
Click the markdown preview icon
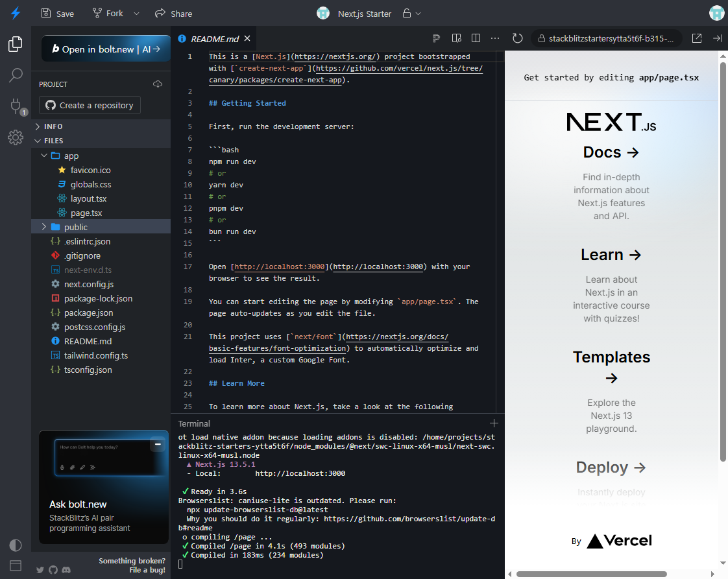coord(456,38)
